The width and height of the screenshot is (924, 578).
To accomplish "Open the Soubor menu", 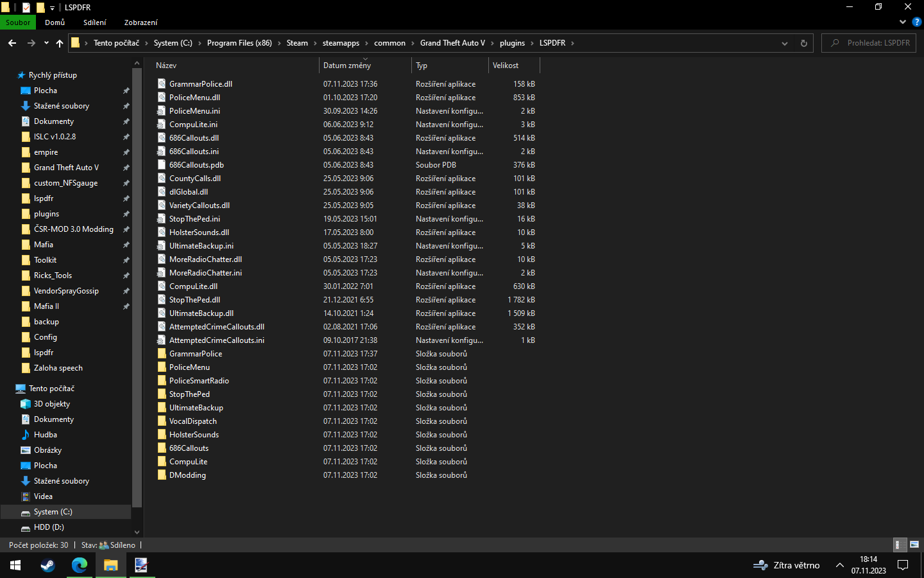I will click(18, 22).
